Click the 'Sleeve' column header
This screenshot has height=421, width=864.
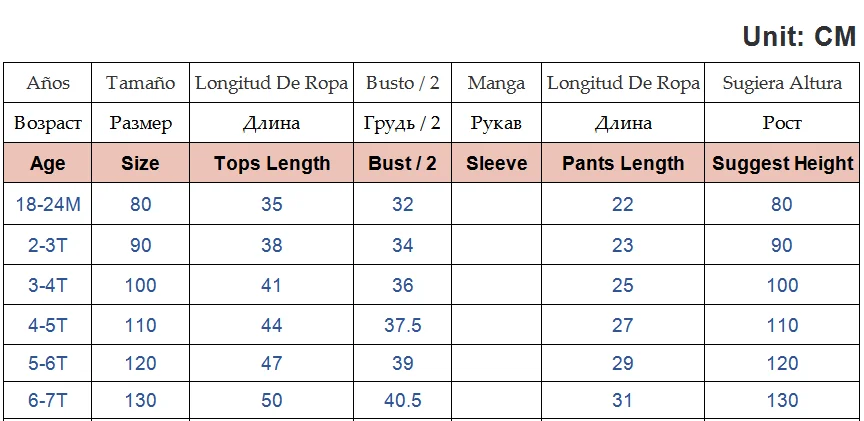[x=496, y=163]
